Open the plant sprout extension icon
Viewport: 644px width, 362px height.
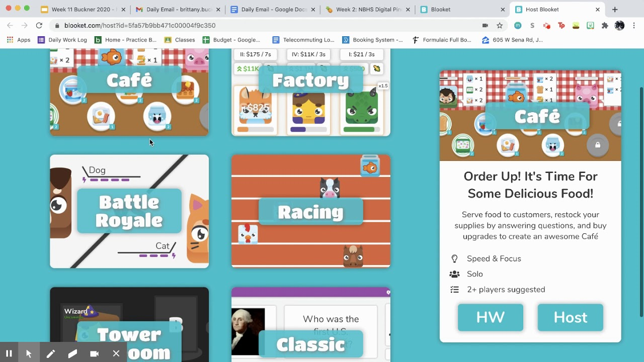click(576, 25)
